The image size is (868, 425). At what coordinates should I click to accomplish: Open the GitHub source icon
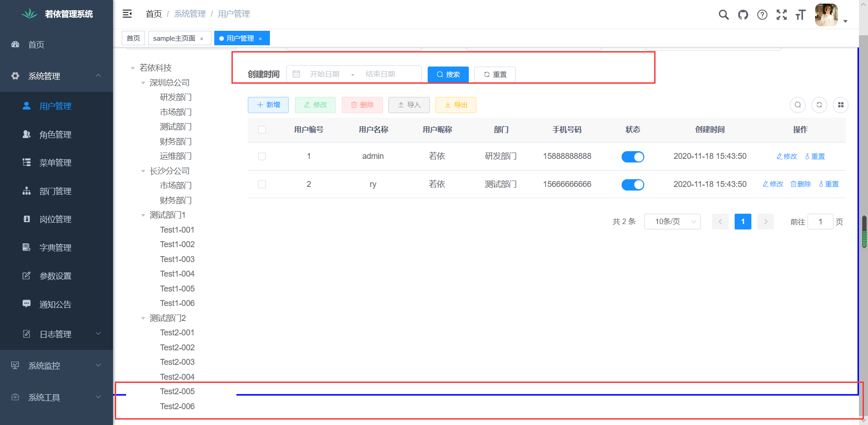click(743, 15)
